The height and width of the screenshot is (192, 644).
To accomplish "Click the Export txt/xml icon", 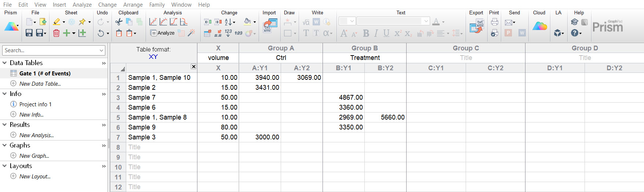I will point(476,26).
